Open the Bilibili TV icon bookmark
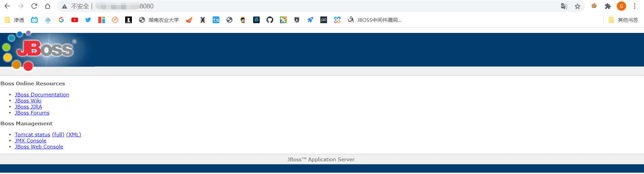 (x=34, y=20)
